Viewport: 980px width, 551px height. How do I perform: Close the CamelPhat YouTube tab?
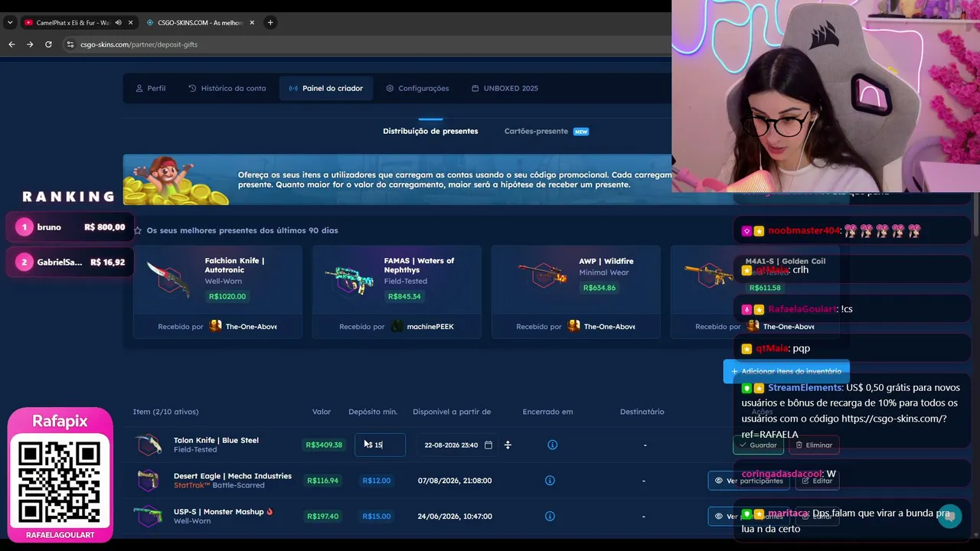point(130,22)
